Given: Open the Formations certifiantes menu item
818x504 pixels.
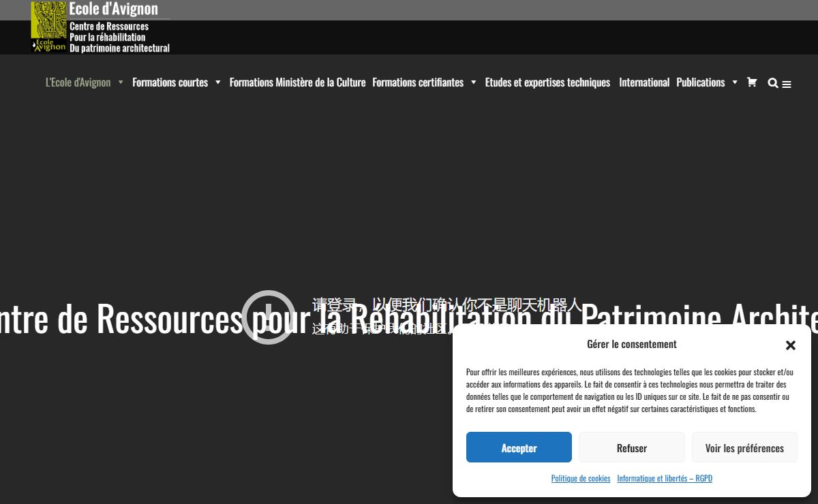Looking at the screenshot, I should (418, 82).
